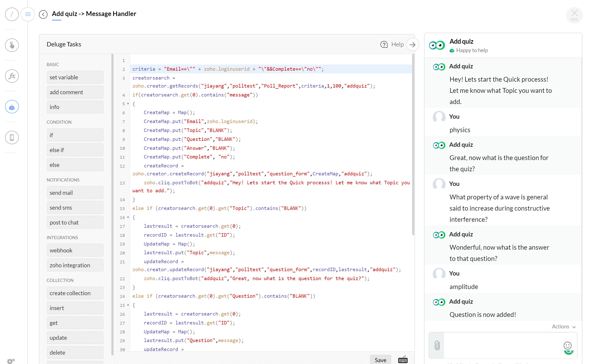
Task: Select the hand pointer sidebar icon
Action: tap(12, 45)
